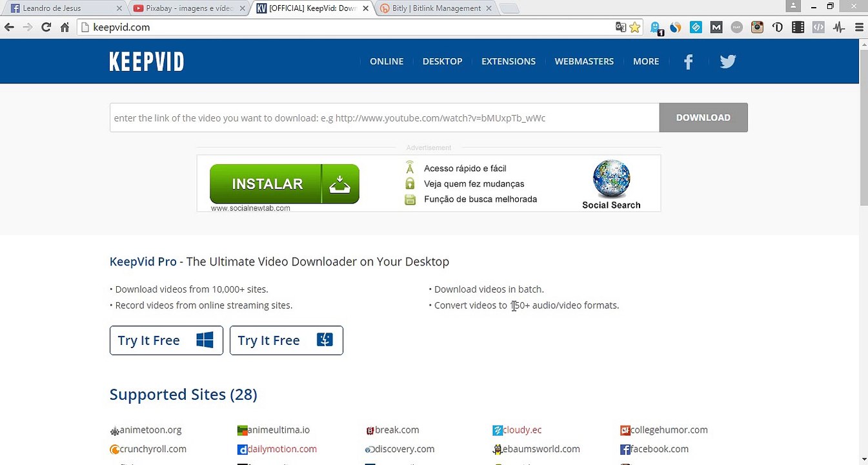
Task: Click the stylized D extension icon
Action: tap(778, 27)
